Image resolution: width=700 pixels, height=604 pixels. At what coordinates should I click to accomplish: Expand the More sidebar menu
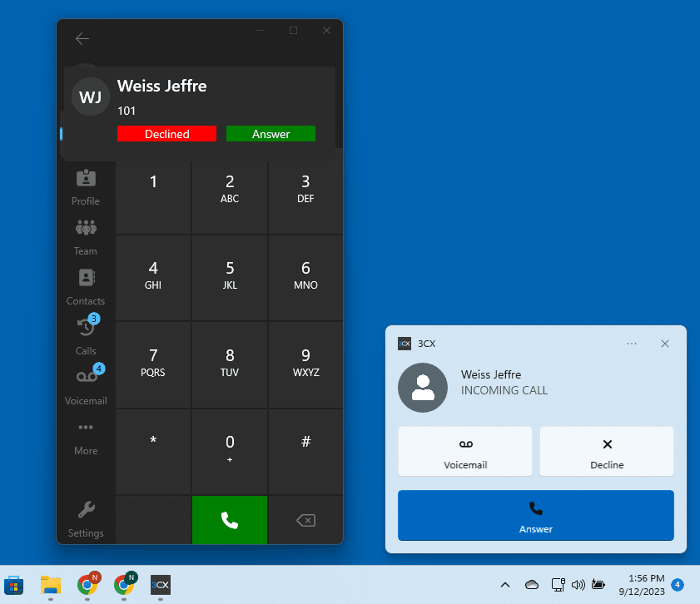(x=86, y=436)
